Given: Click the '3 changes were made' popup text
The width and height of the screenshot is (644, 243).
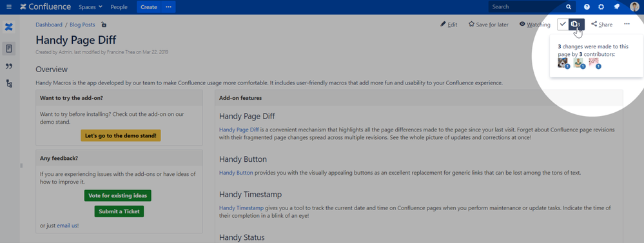Looking at the screenshot, I should (x=593, y=50).
